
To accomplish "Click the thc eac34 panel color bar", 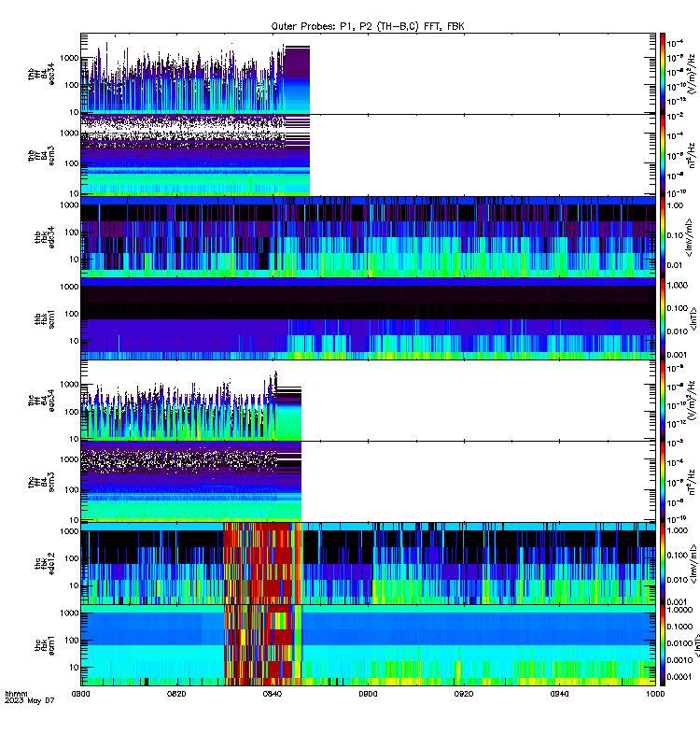I will coord(663,401).
